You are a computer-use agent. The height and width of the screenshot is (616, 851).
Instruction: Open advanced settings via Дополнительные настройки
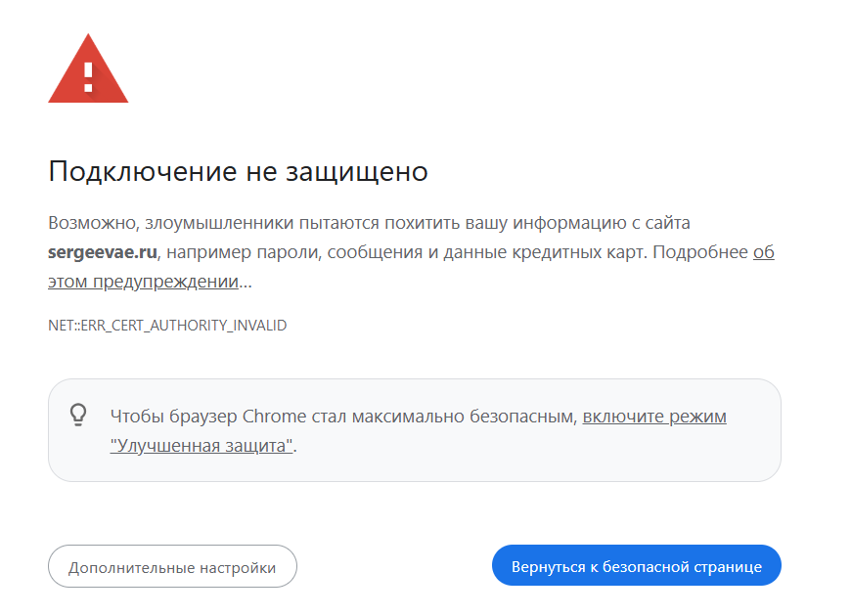click(x=172, y=566)
